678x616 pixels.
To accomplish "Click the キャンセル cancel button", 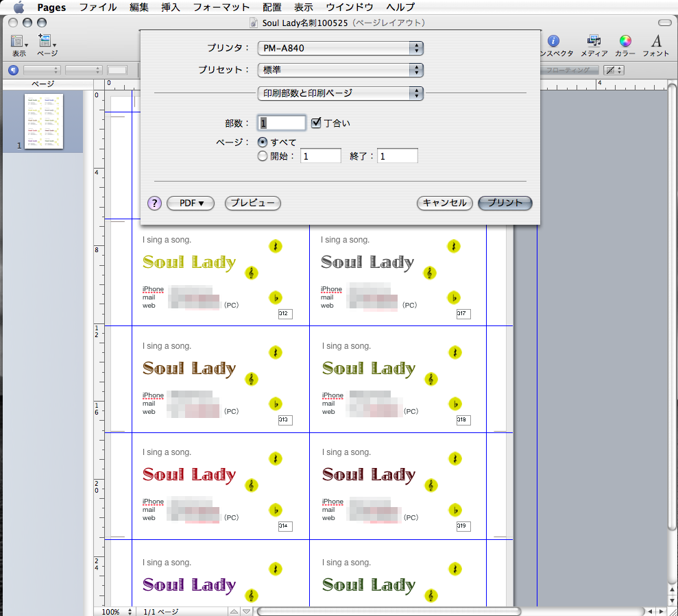I will [444, 203].
